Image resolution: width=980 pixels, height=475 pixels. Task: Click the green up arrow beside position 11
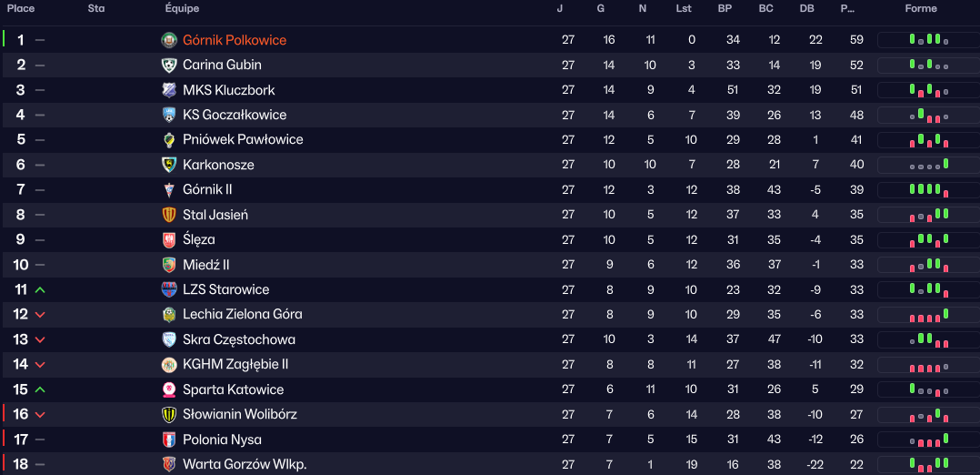click(40, 289)
